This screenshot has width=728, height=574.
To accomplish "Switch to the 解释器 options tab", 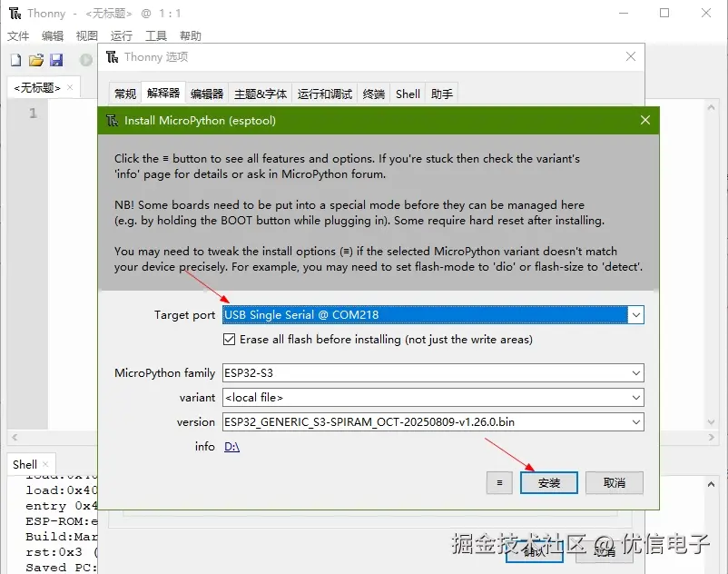I will pyautogui.click(x=163, y=93).
